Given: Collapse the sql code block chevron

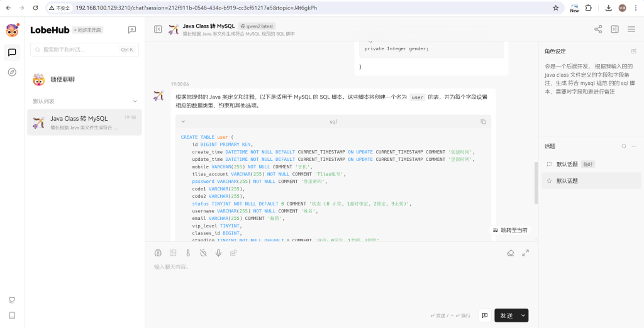Looking at the screenshot, I should click(x=183, y=121).
